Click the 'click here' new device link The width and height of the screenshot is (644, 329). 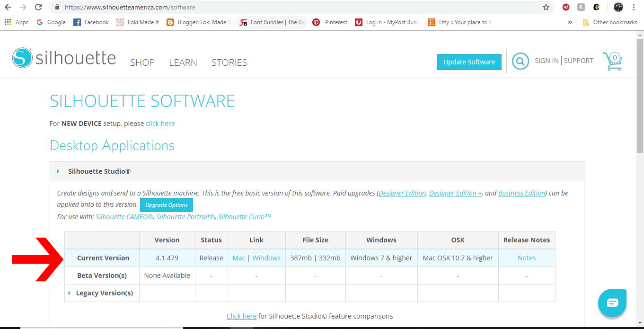pos(160,123)
